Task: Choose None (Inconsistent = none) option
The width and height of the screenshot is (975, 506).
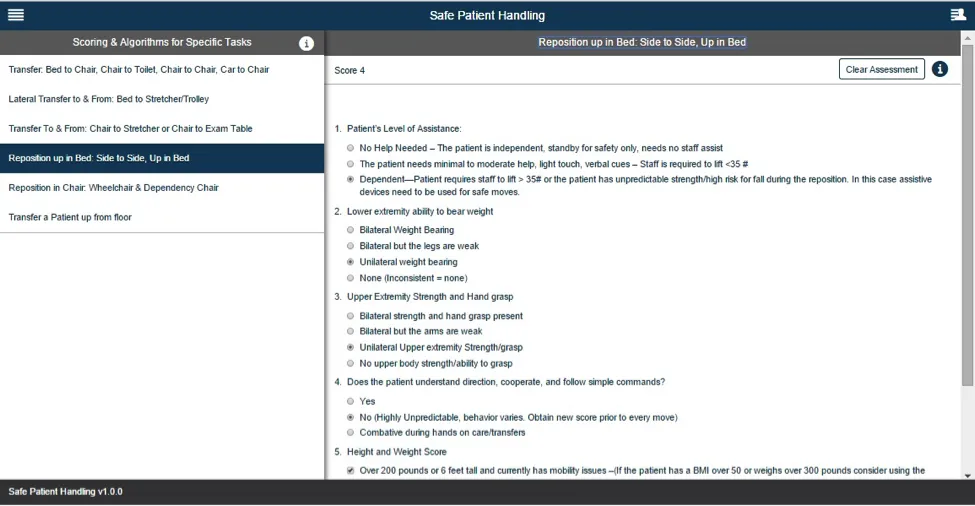Action: click(351, 278)
